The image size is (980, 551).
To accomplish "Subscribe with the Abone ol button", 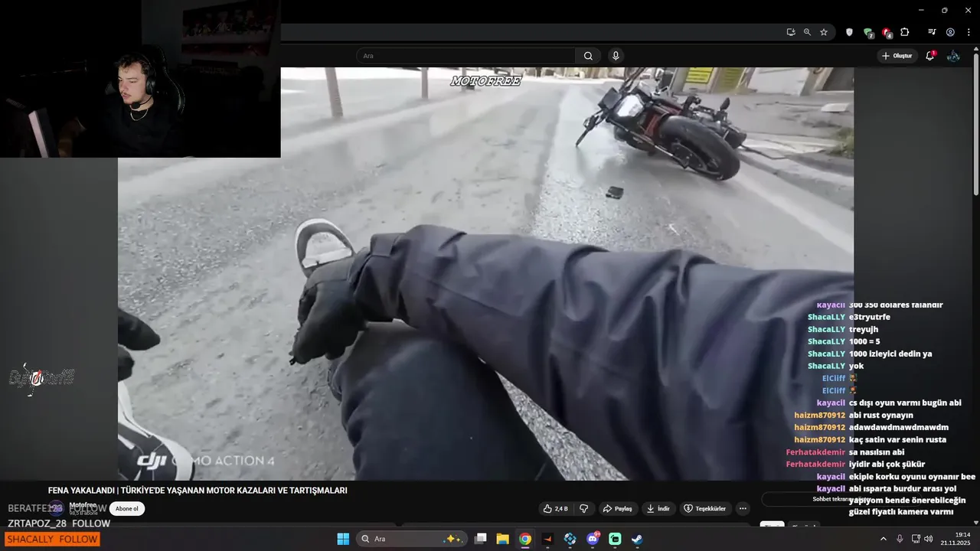I will 127,509.
